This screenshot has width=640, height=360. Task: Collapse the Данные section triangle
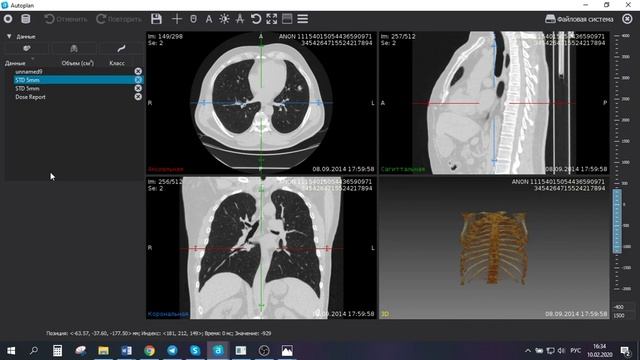point(9,36)
